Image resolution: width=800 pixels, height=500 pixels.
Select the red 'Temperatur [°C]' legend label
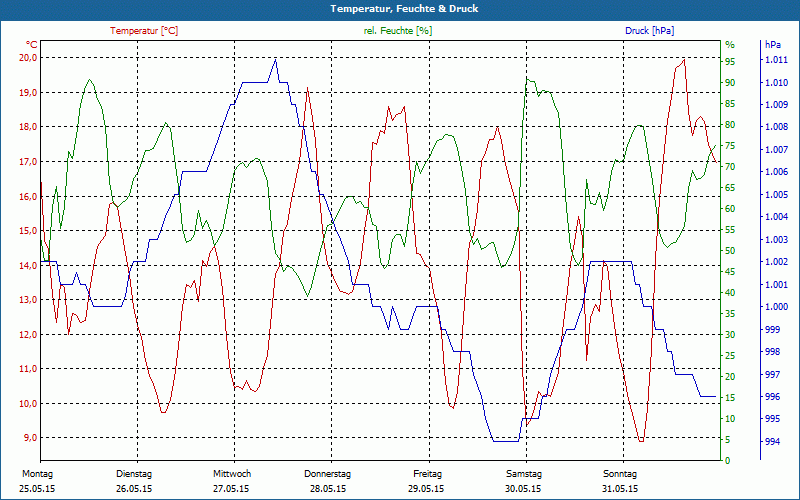click(144, 31)
